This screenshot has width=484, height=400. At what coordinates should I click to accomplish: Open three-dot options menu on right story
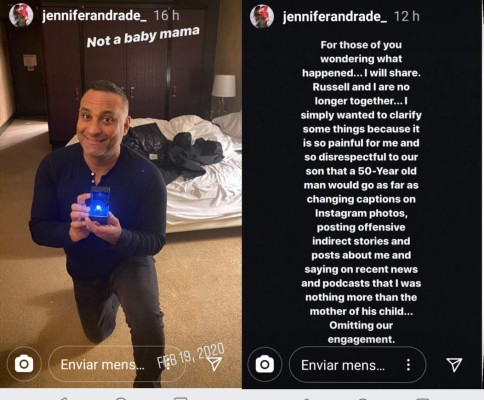click(408, 365)
